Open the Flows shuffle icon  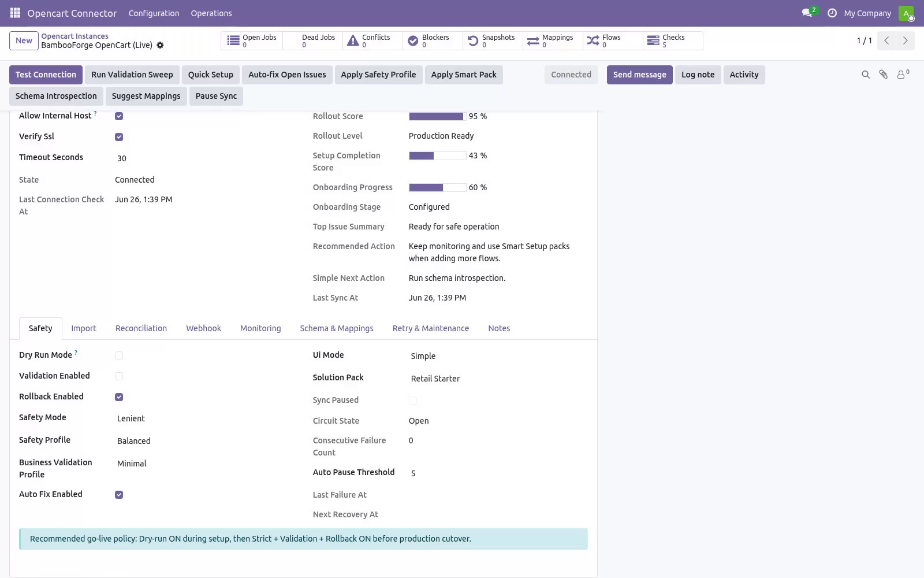point(593,40)
